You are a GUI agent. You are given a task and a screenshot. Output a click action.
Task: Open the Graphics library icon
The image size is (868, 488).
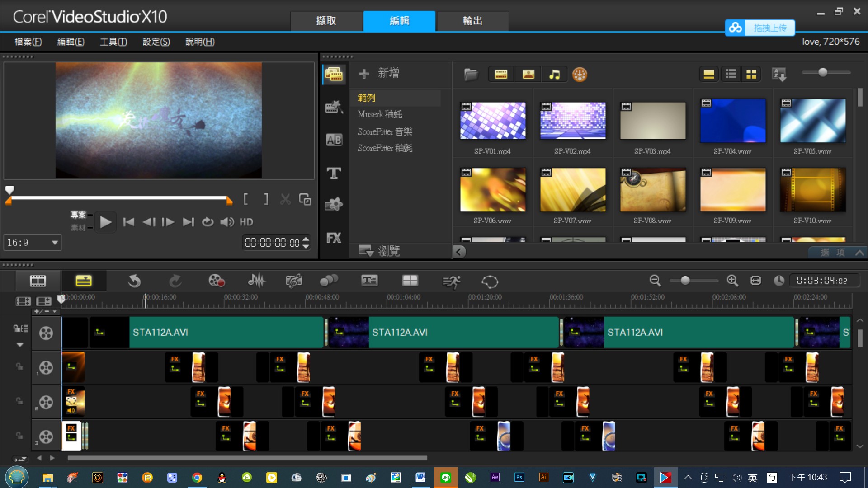(x=334, y=205)
